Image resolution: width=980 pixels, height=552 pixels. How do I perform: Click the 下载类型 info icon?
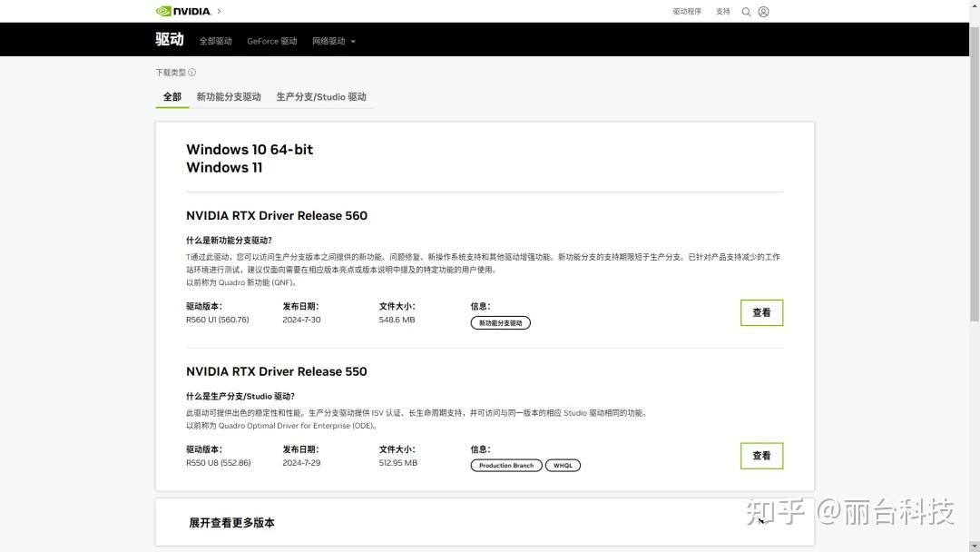[191, 73]
